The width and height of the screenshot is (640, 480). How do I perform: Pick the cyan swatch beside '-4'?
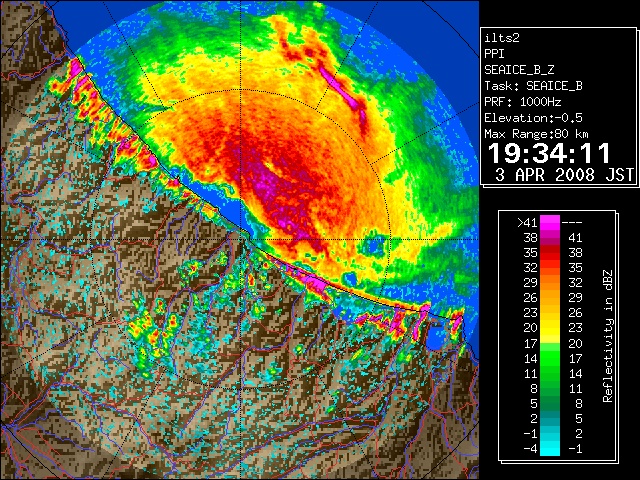pos(550,449)
